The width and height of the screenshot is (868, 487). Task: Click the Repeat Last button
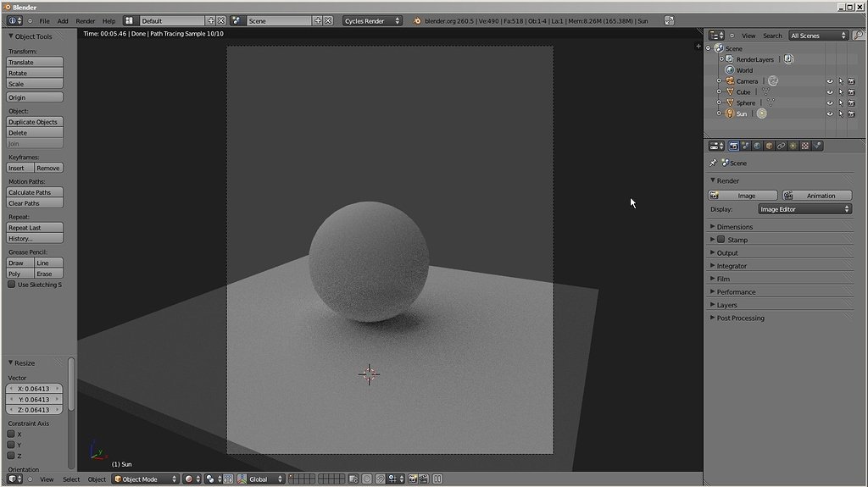[34, 228]
